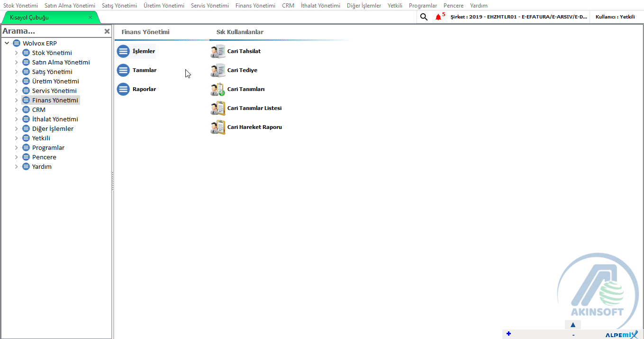
Task: Click the Diğer İşlemler tree icon
Action: click(x=26, y=128)
